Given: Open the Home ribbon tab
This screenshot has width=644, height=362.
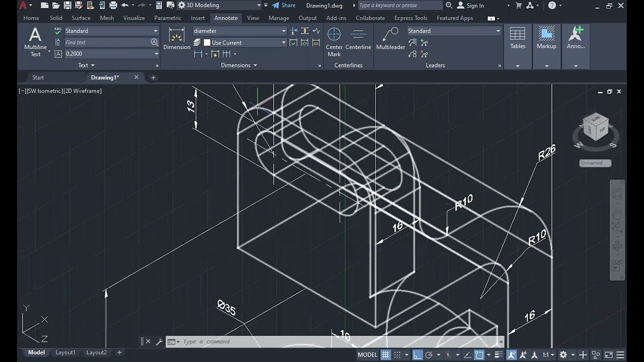Looking at the screenshot, I should [x=31, y=18].
